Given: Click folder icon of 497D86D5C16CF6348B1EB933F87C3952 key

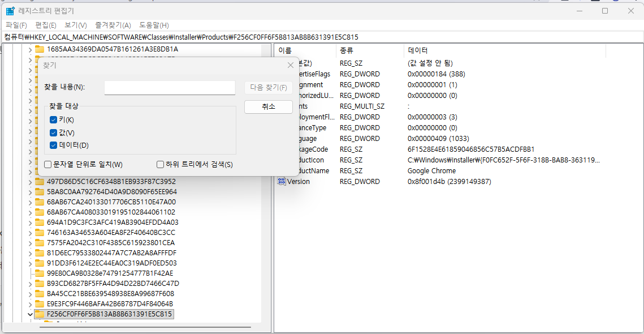Looking at the screenshot, I should [x=40, y=181].
